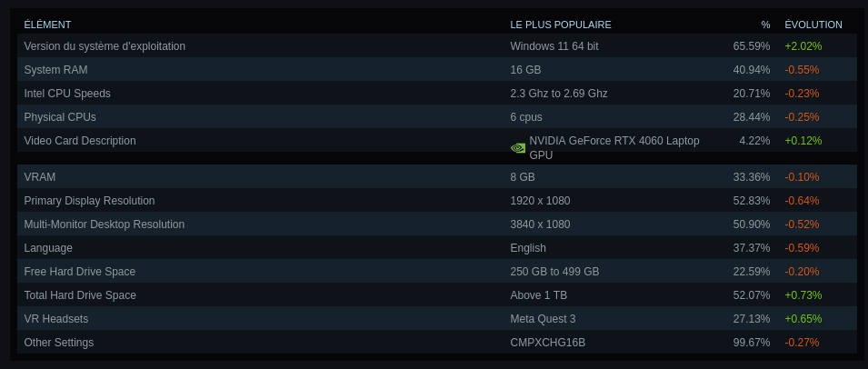The image size is (868, 369).
Task: Open the Language statistics row
Action: (48, 248)
